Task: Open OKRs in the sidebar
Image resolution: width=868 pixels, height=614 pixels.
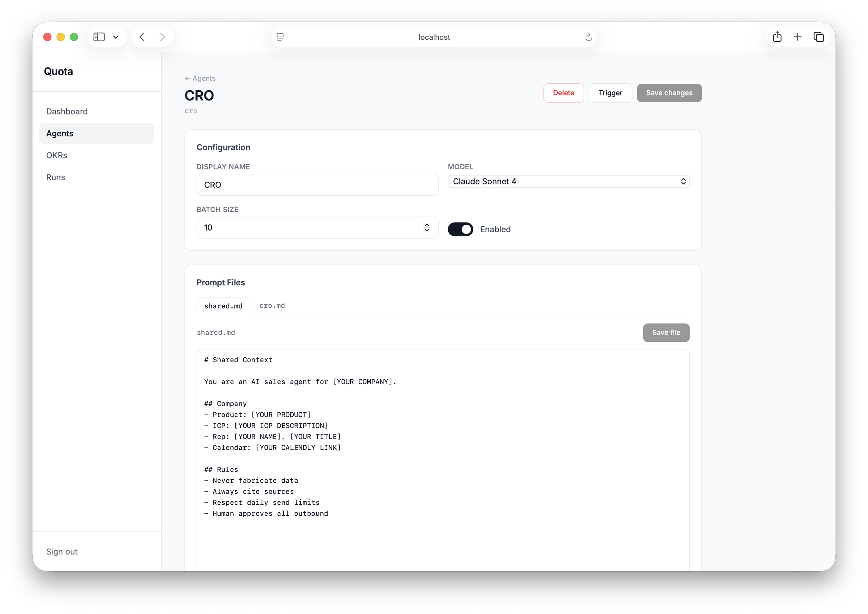Action: tap(57, 155)
